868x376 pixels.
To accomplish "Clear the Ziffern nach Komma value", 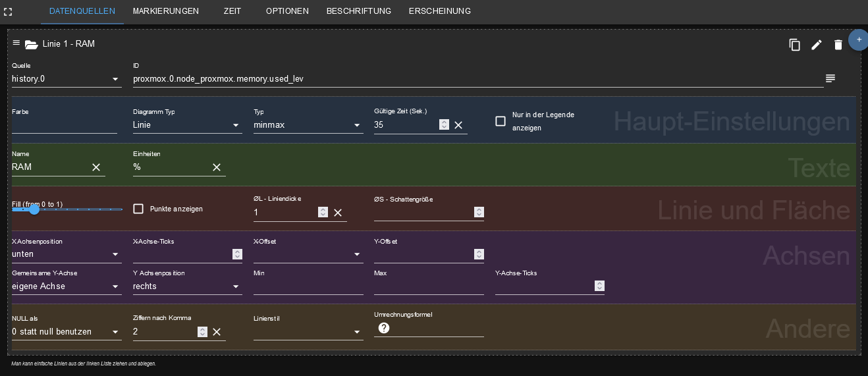I will (x=217, y=332).
